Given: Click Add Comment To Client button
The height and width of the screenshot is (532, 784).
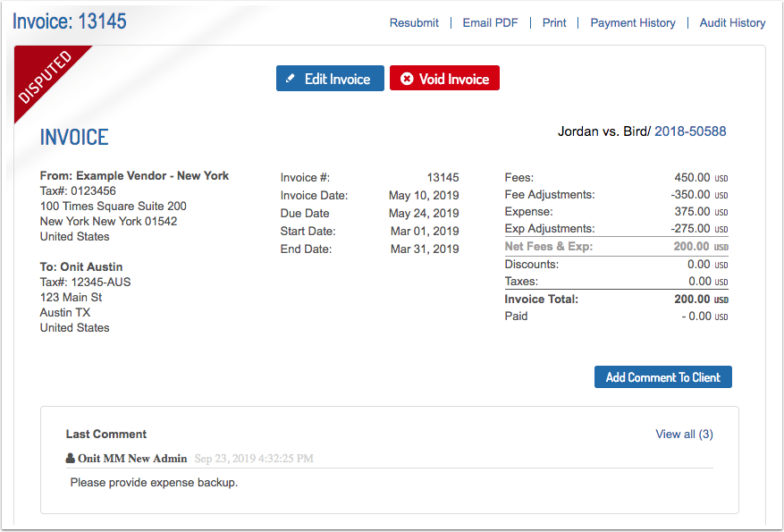Looking at the screenshot, I should pyautogui.click(x=663, y=377).
